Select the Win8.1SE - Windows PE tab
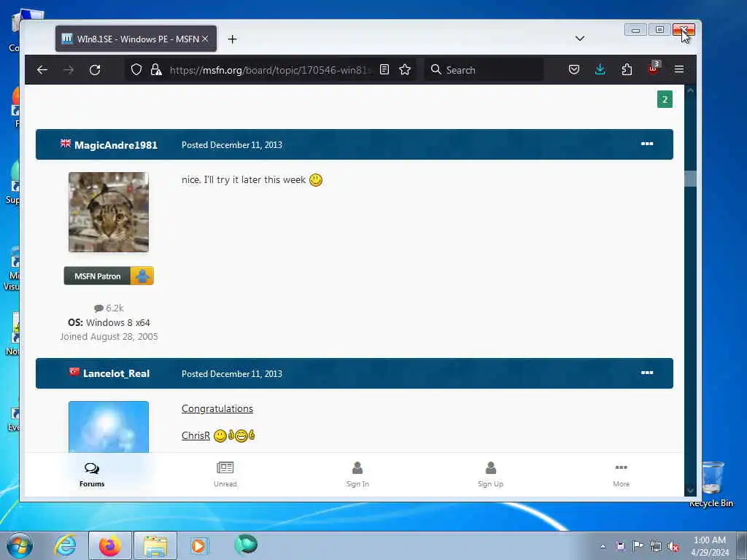Screen dimensions: 747x560 point(136,39)
